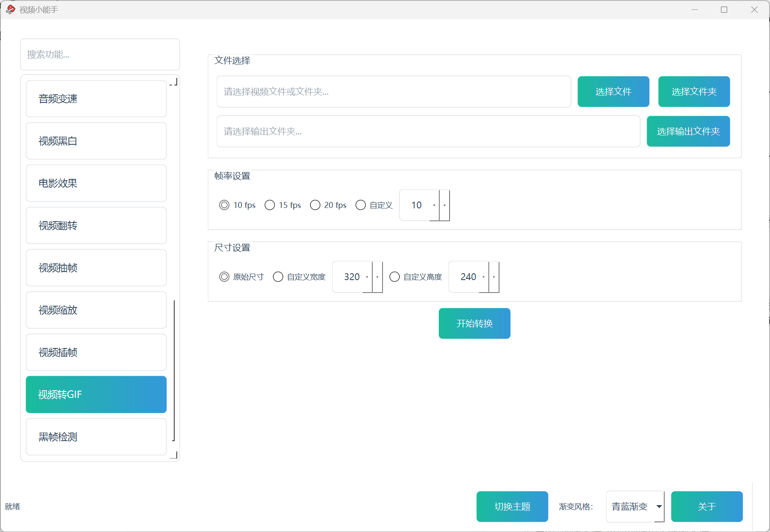Click the 选择文件夹 button
The height and width of the screenshot is (532, 770).
pyautogui.click(x=694, y=92)
